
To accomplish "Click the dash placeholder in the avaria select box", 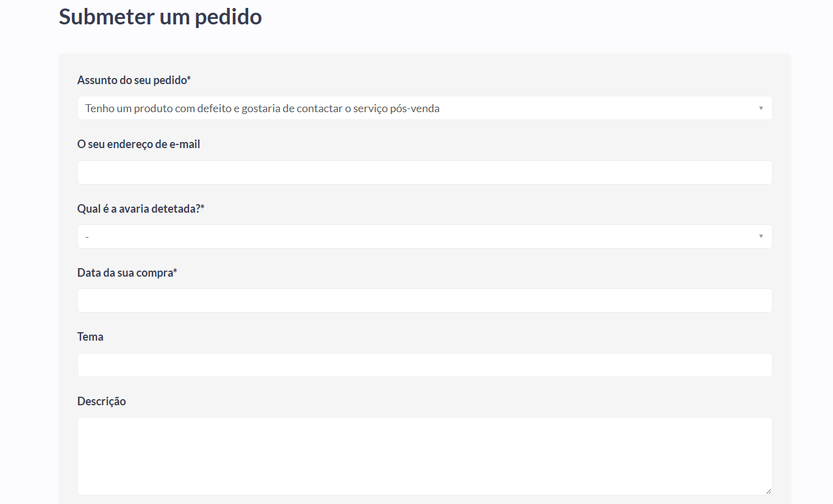I will tap(87, 236).
